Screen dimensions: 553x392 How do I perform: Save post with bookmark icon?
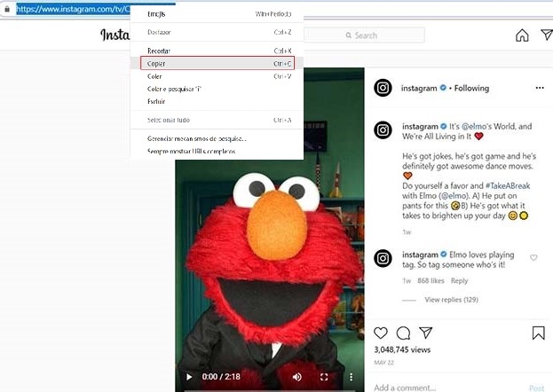(x=539, y=333)
